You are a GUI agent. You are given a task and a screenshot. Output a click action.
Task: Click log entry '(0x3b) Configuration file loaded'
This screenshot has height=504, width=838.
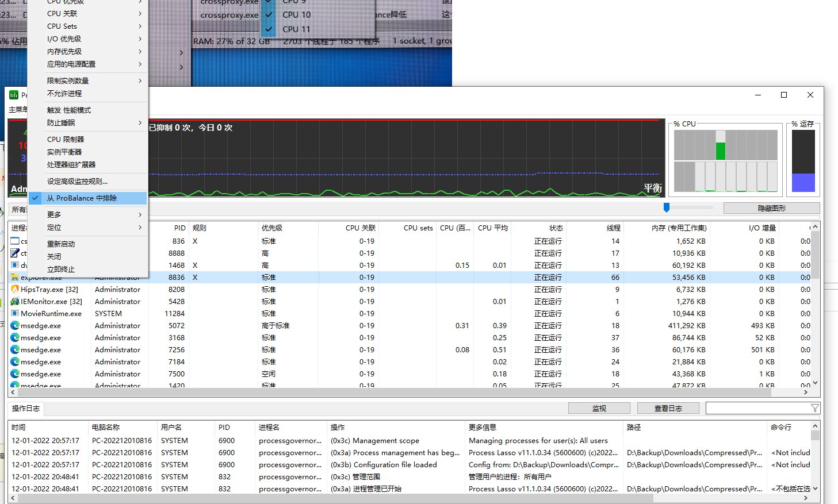click(384, 464)
